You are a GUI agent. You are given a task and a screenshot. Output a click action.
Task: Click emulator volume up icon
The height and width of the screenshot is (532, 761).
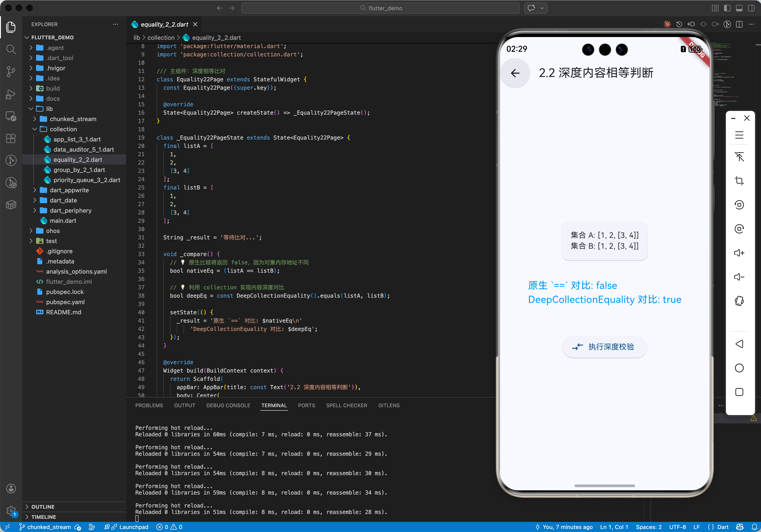(739, 253)
